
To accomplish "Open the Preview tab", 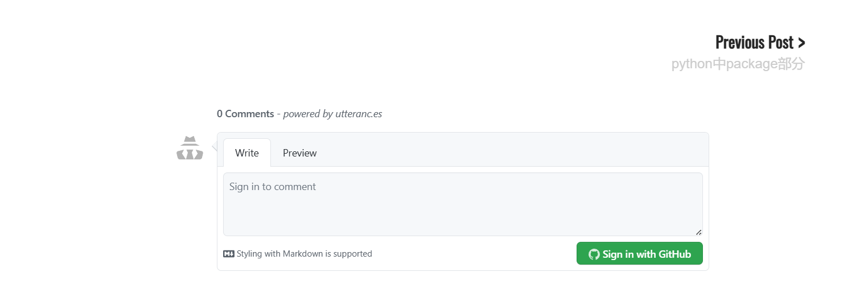I will coord(299,153).
